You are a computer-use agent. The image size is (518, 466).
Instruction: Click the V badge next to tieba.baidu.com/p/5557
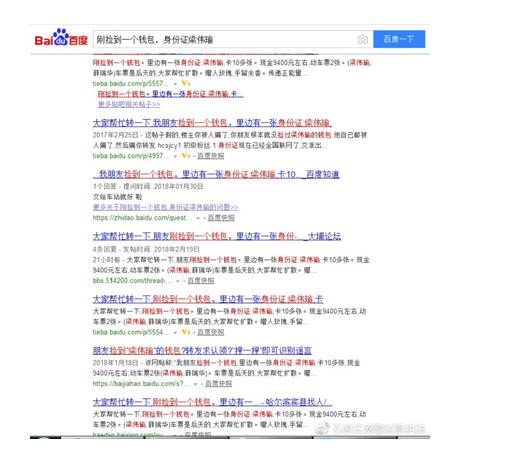(x=186, y=83)
